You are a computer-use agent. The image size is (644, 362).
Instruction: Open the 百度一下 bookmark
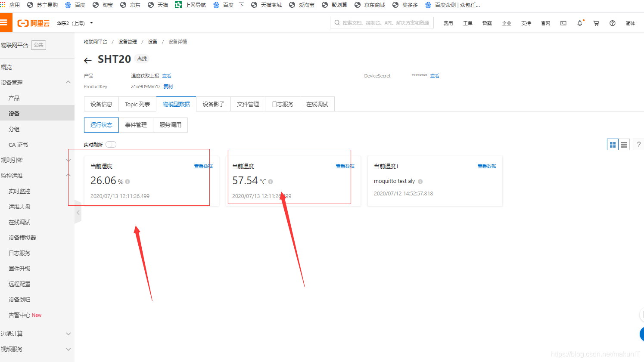[x=229, y=5]
